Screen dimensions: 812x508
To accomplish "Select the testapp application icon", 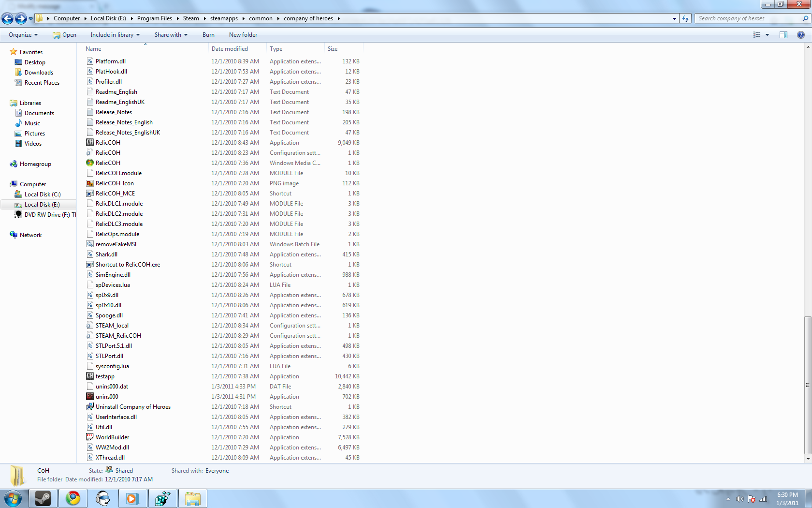I will coord(90,376).
